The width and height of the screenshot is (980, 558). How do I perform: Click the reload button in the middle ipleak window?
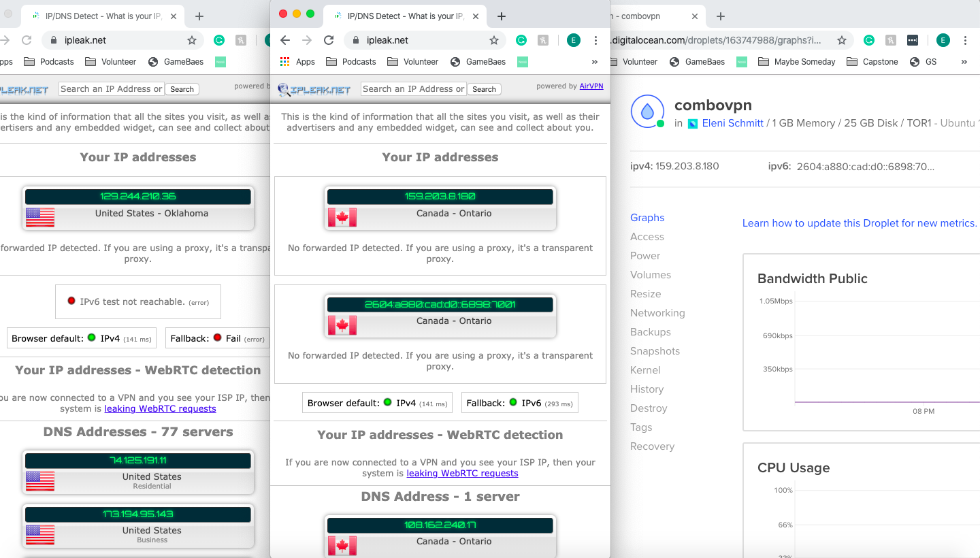pyautogui.click(x=329, y=40)
